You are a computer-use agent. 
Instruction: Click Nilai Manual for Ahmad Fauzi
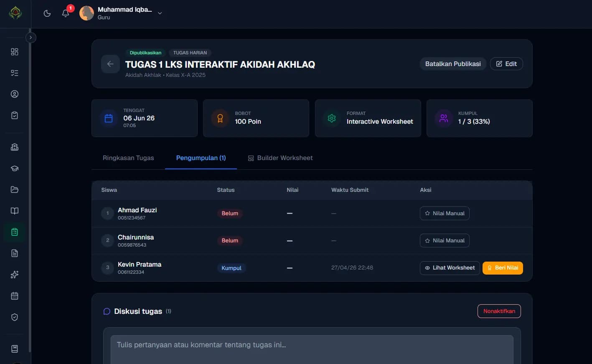[x=445, y=213]
